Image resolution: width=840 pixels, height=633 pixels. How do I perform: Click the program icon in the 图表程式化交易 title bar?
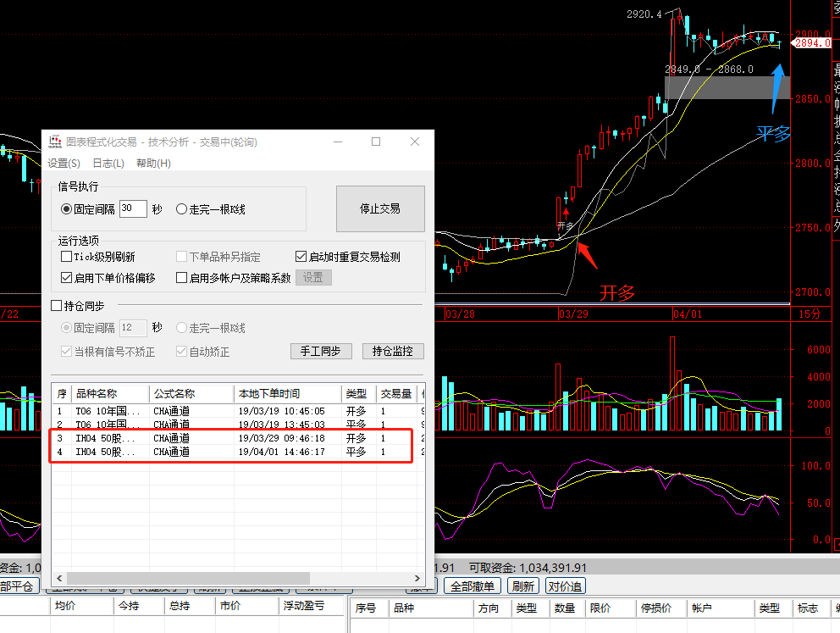pos(55,142)
